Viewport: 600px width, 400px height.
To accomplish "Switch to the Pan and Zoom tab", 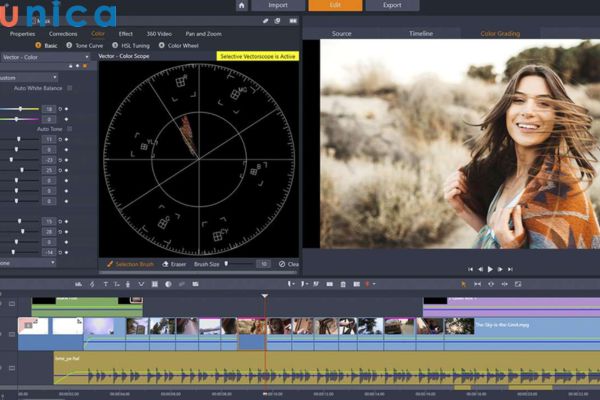I will (204, 34).
